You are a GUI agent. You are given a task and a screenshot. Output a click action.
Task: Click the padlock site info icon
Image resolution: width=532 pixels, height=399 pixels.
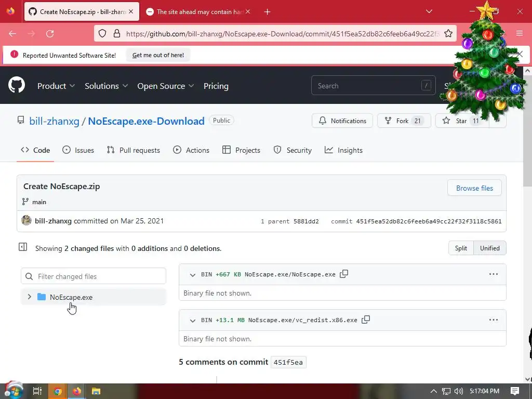[x=117, y=34]
